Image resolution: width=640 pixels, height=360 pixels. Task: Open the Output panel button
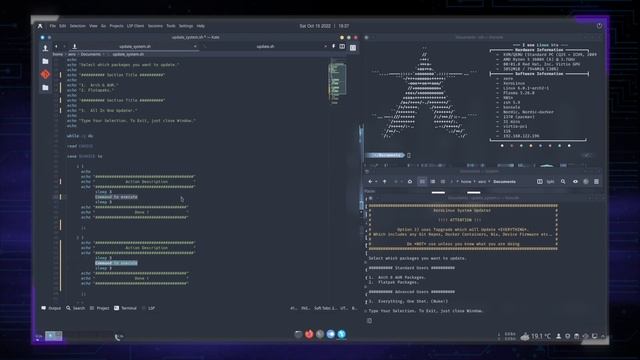tap(51, 308)
